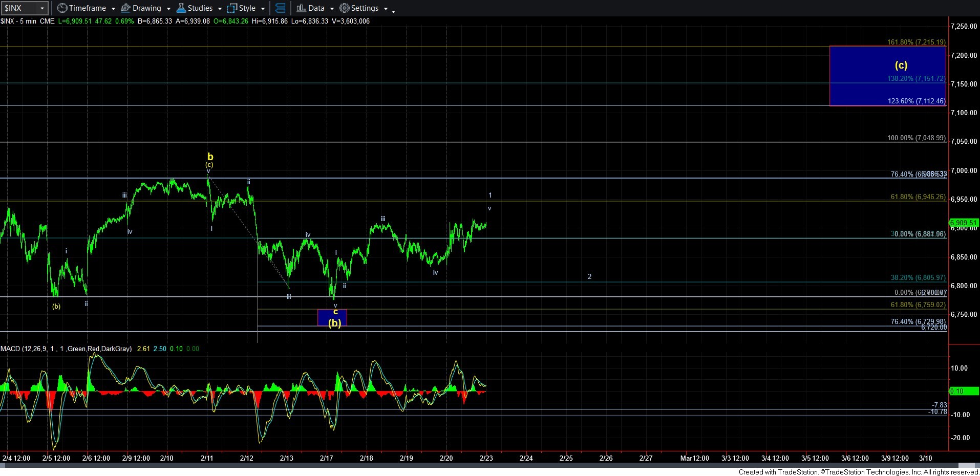Click the Settings gear icon

tap(345, 8)
